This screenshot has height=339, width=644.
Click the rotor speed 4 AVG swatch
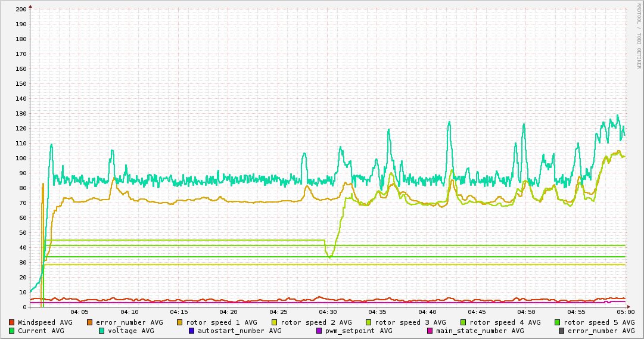click(x=463, y=322)
